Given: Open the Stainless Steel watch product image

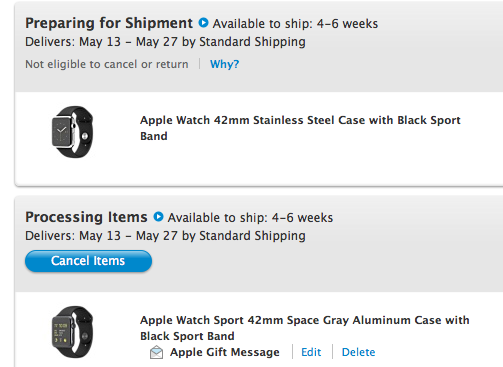Looking at the screenshot, I should [x=72, y=132].
